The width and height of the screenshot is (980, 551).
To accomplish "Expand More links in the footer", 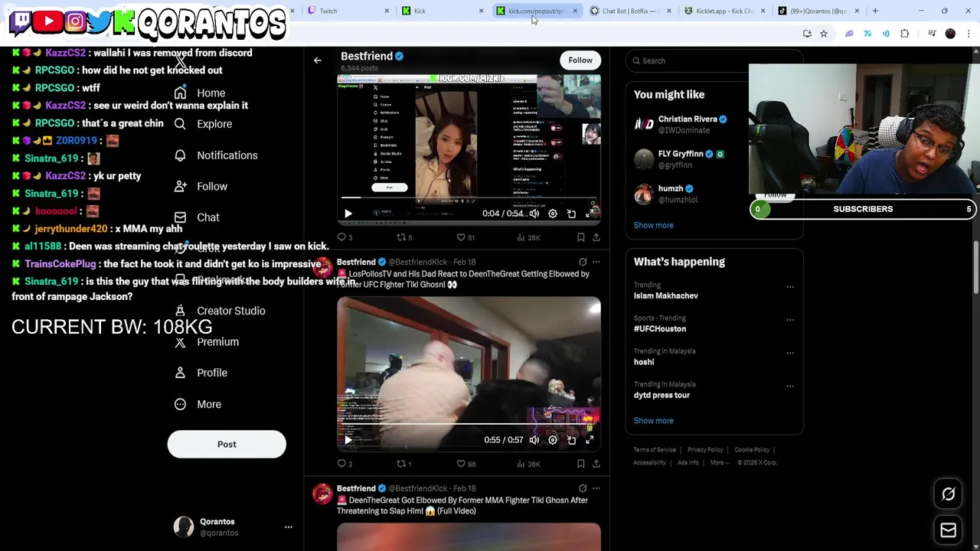I will click(718, 462).
